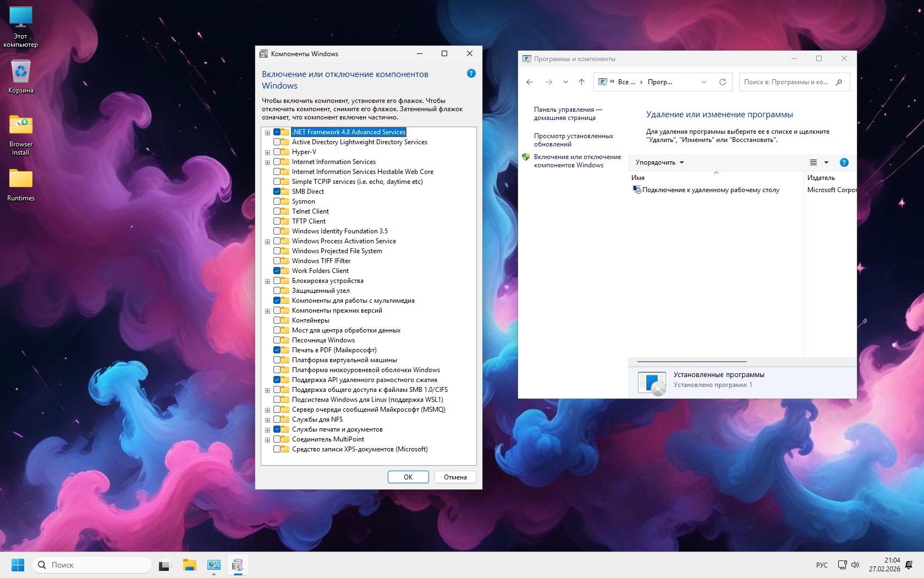Viewport: 924px width, 578px height.
Task: Click the up-level arrow in Programs window
Action: pos(581,82)
